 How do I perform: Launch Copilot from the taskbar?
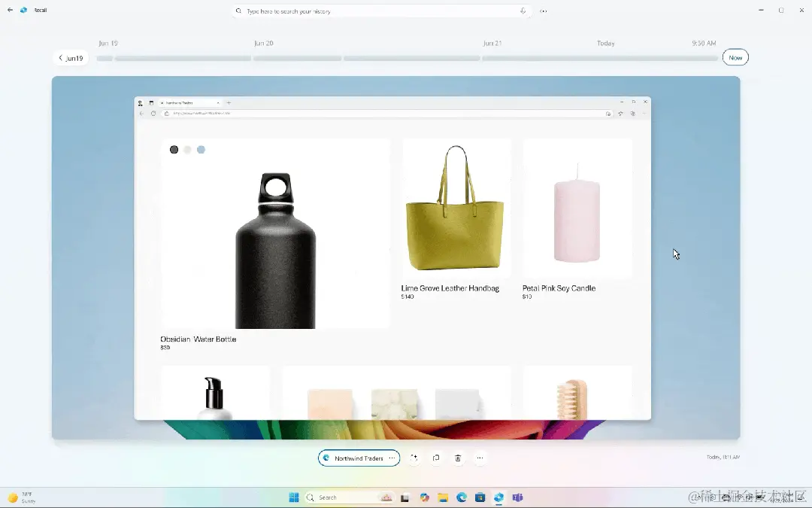point(425,497)
